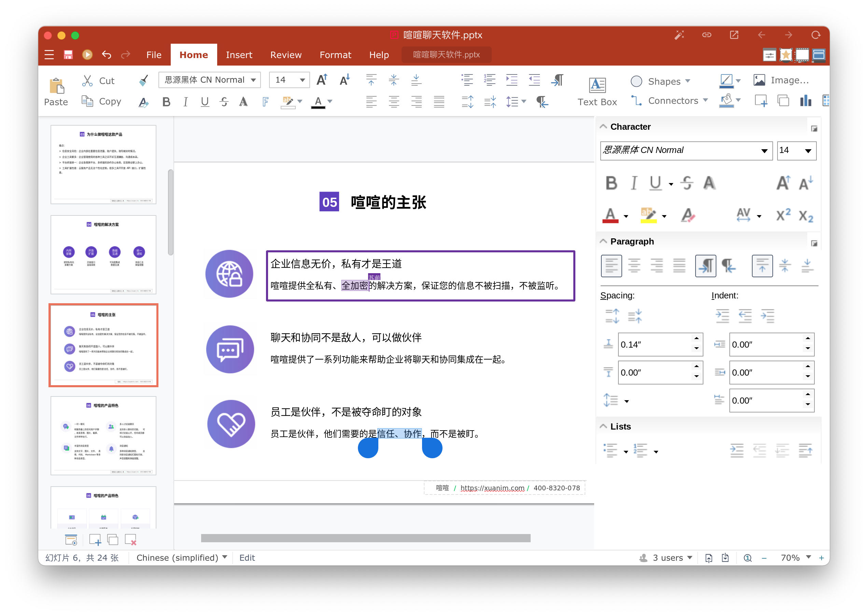
Task: Click Superscript icon in Character panel
Action: pos(783,215)
